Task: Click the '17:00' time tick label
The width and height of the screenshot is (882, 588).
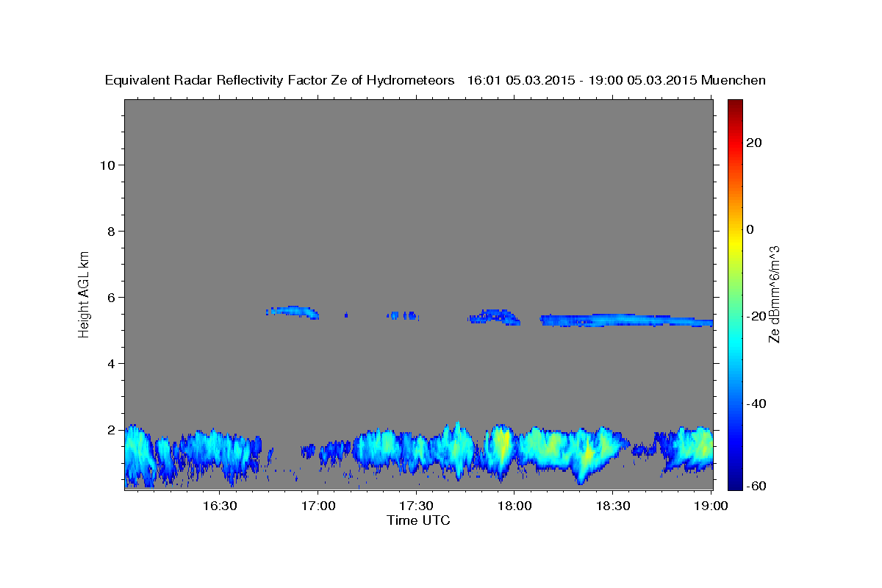Action: click(318, 506)
